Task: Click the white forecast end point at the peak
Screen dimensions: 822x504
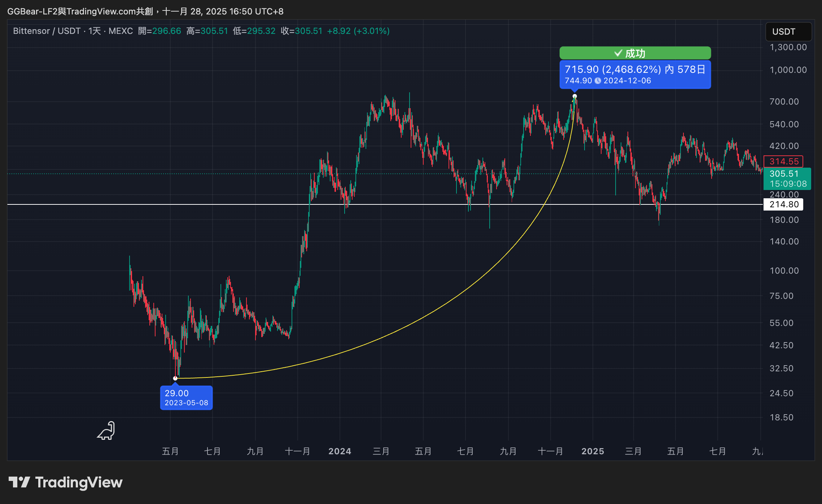Action: (575, 96)
